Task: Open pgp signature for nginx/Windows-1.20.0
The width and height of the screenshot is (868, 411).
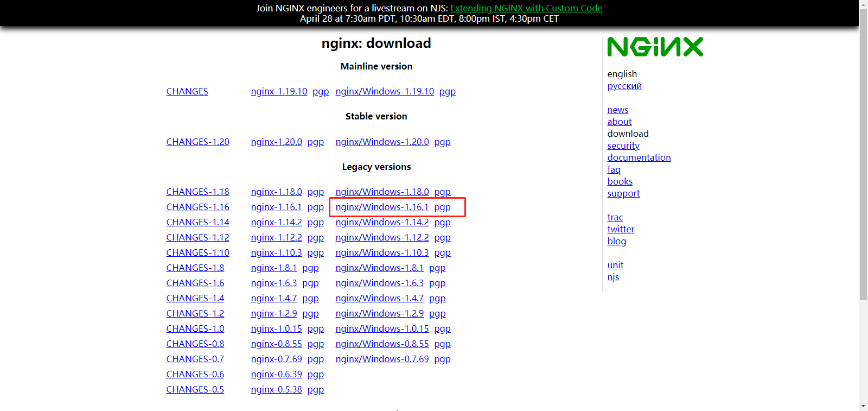Action: click(442, 142)
